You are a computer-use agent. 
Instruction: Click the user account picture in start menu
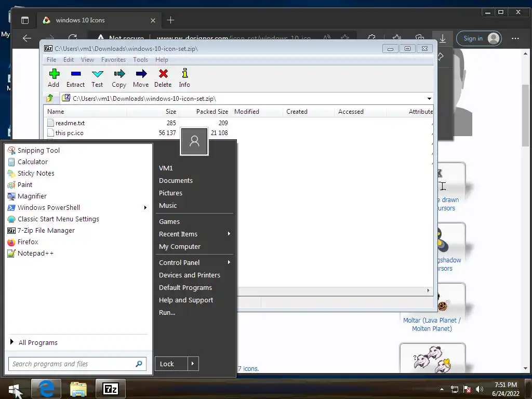194,141
